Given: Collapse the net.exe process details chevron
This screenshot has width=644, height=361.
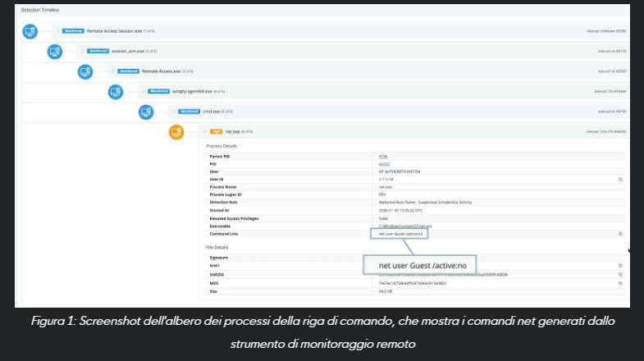Looking at the screenshot, I should pyautogui.click(x=203, y=130).
